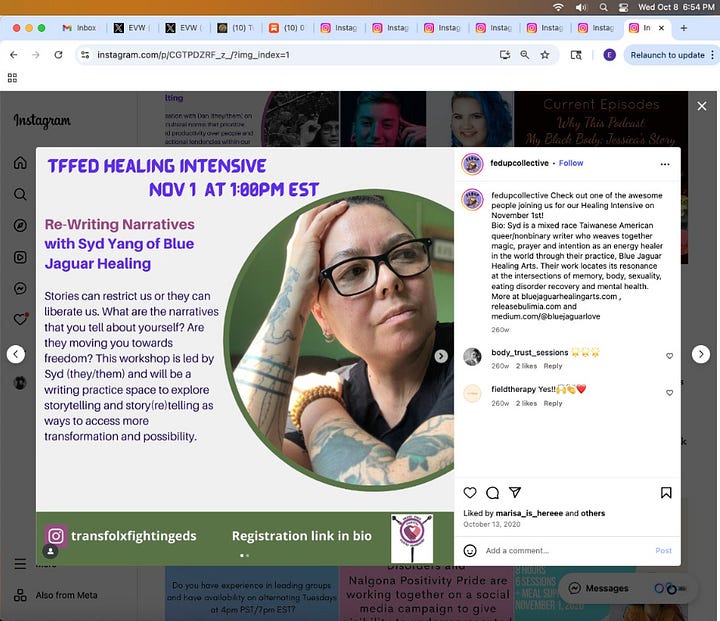
Task: Reply to body_trust_sessions comment
Action: click(553, 366)
